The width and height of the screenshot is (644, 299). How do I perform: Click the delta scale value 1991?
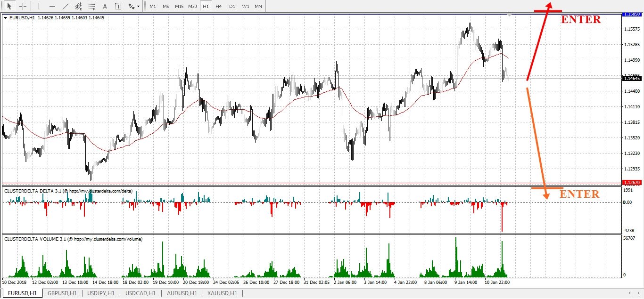[x=628, y=190]
